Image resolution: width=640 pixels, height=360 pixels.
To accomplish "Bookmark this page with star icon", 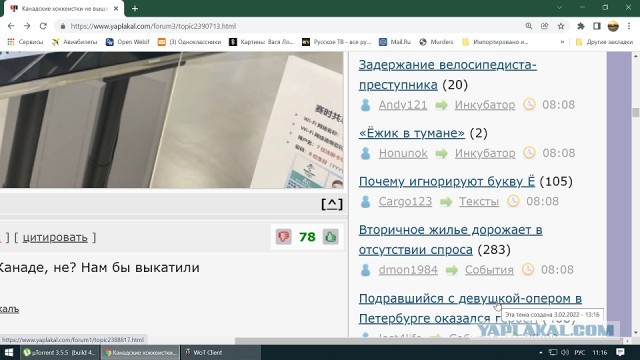I will click(x=561, y=26).
